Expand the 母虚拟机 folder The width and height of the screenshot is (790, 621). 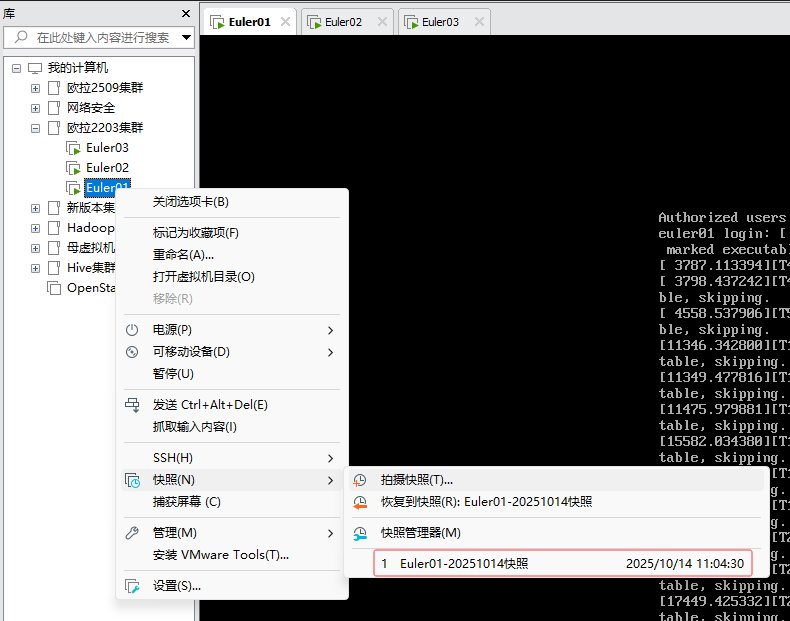coord(35,248)
